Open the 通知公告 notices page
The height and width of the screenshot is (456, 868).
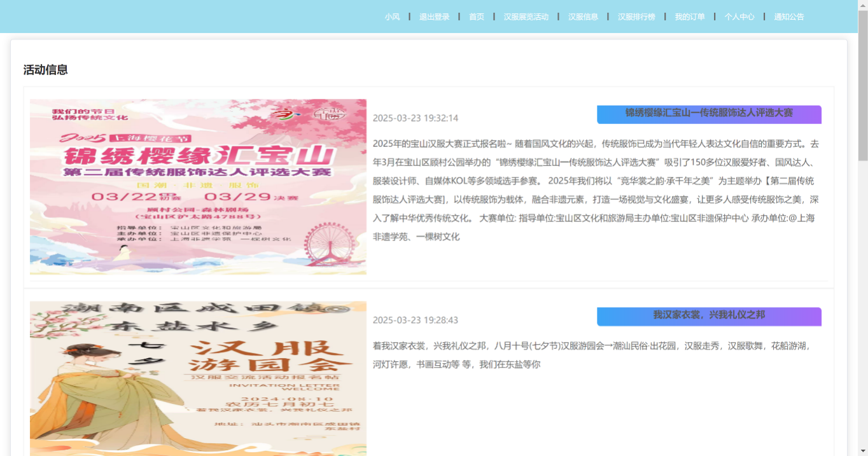(789, 17)
